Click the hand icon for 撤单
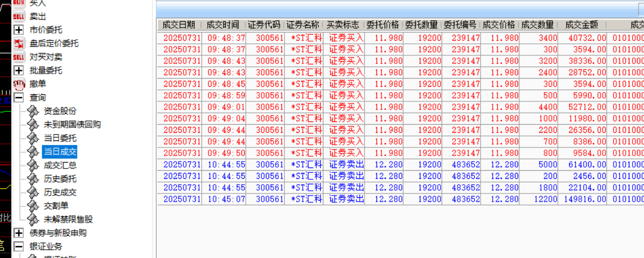This screenshot has width=644, height=258. coord(18,84)
